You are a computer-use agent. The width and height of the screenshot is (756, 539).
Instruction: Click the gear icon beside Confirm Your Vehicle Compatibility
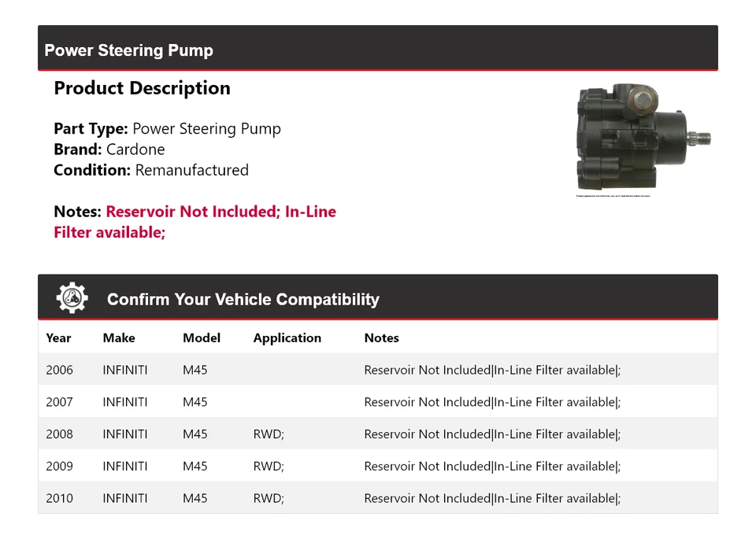(72, 298)
